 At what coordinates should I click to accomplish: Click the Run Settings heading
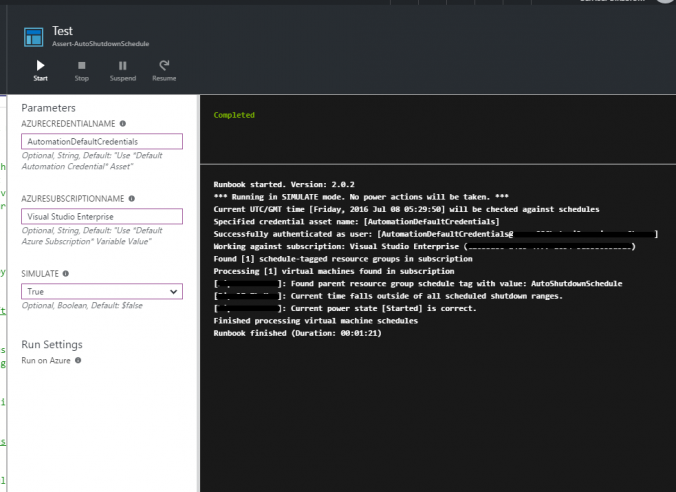[52, 345]
